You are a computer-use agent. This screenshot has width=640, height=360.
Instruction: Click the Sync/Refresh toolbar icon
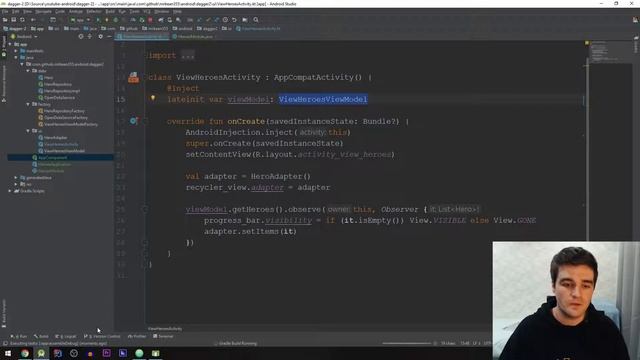pos(22,20)
